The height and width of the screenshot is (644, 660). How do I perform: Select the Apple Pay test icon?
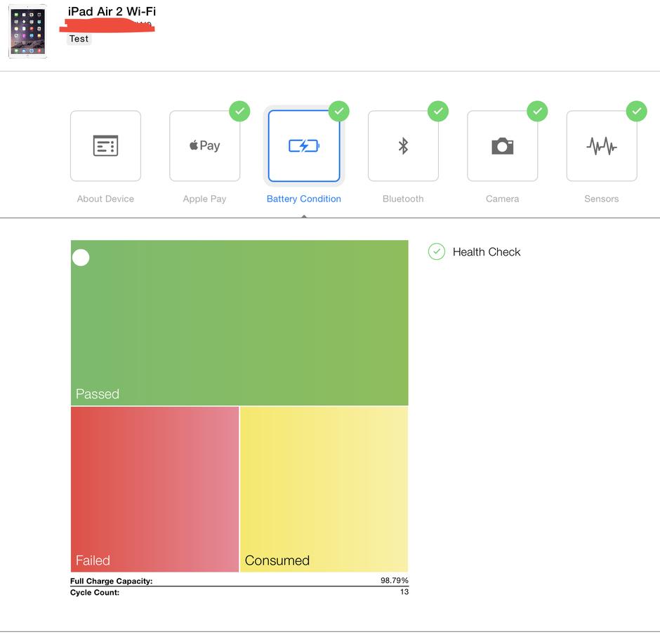[205, 146]
